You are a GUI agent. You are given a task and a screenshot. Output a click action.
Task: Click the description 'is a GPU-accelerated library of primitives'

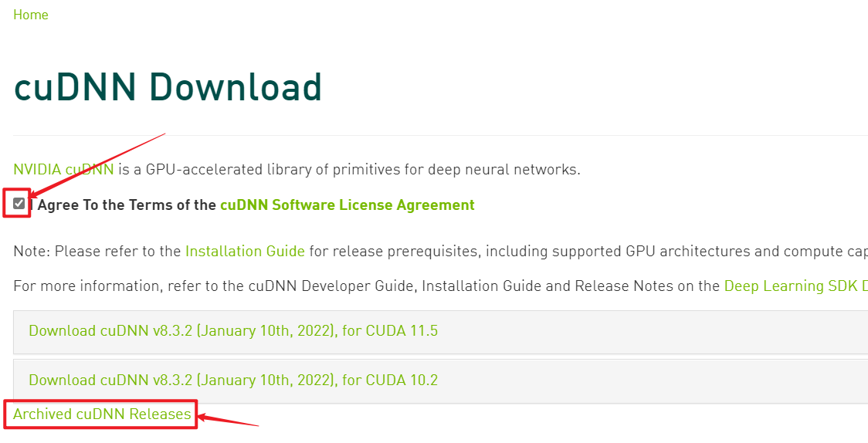257,169
